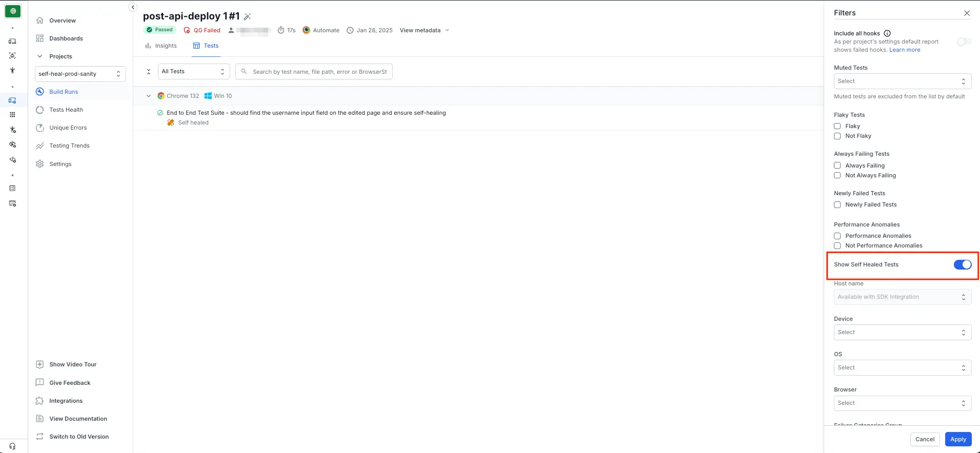Click the Unique Errors icon

pos(40,128)
